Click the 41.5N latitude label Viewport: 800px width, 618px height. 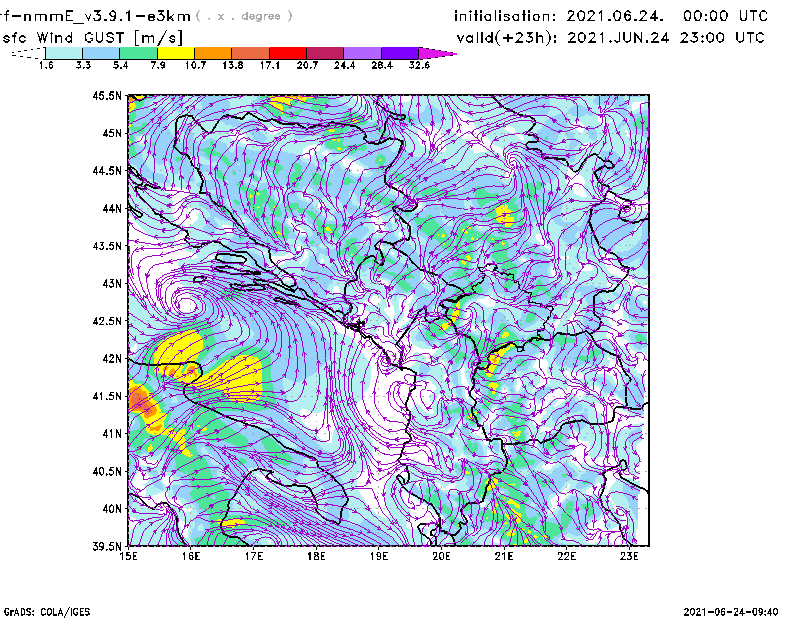pos(107,396)
